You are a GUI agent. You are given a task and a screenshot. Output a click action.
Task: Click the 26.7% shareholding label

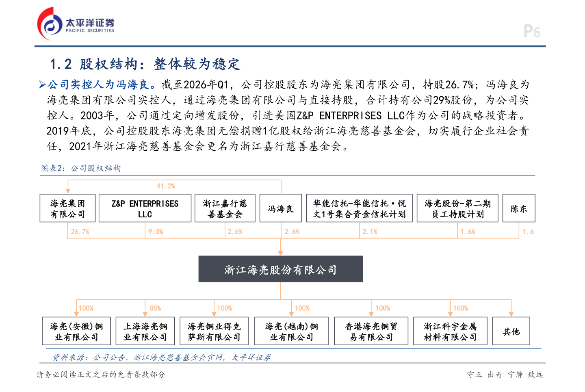point(80,232)
